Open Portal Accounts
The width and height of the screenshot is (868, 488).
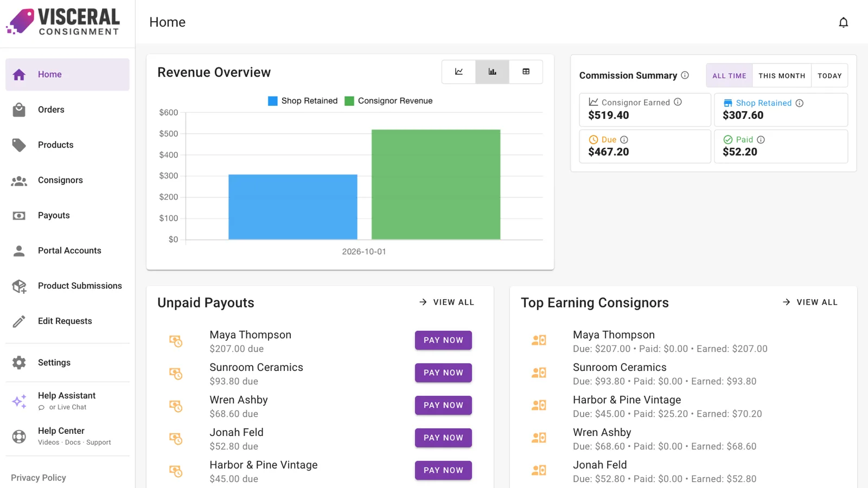(67, 251)
